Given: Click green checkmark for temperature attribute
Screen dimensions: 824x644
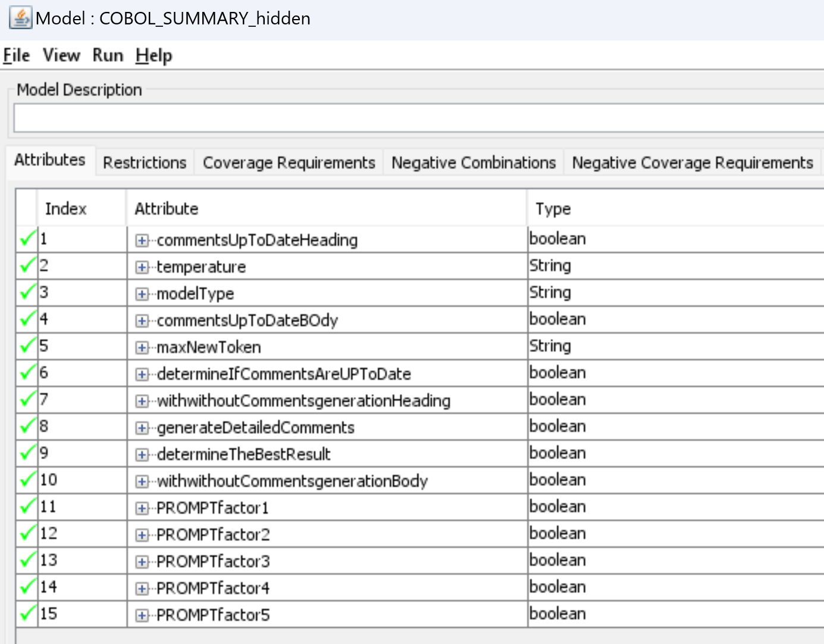Looking at the screenshot, I should click(x=27, y=265).
